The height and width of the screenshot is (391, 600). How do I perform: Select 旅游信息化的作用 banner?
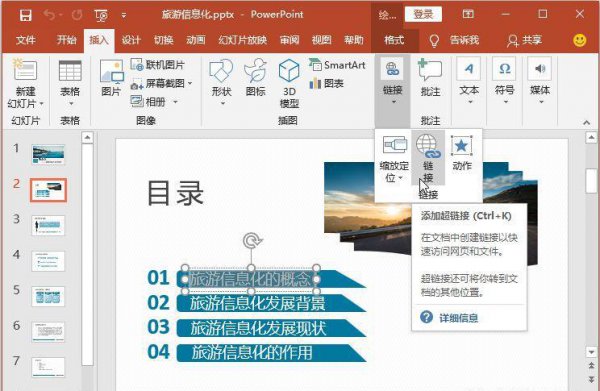[x=271, y=353]
